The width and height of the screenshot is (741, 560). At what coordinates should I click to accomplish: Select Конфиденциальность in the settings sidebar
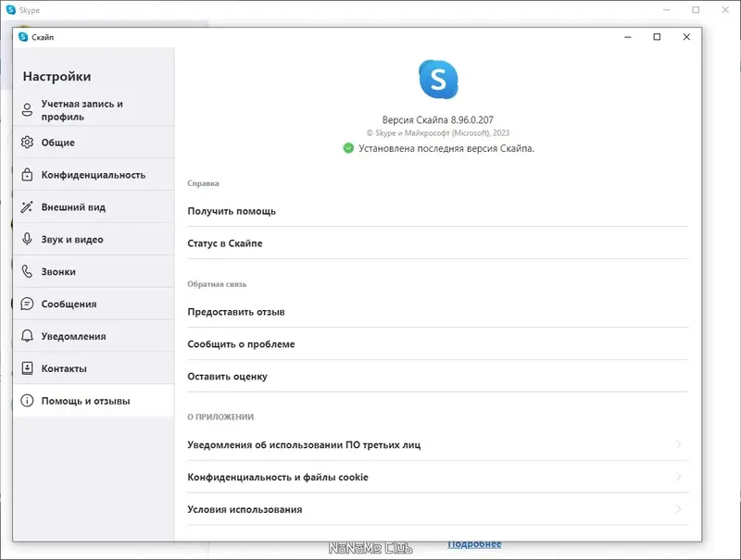click(94, 175)
